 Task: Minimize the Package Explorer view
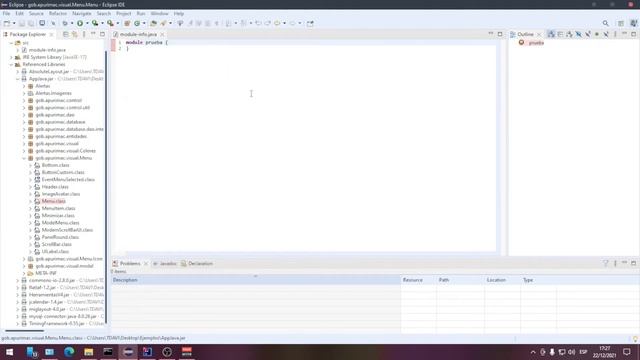tap(93, 34)
